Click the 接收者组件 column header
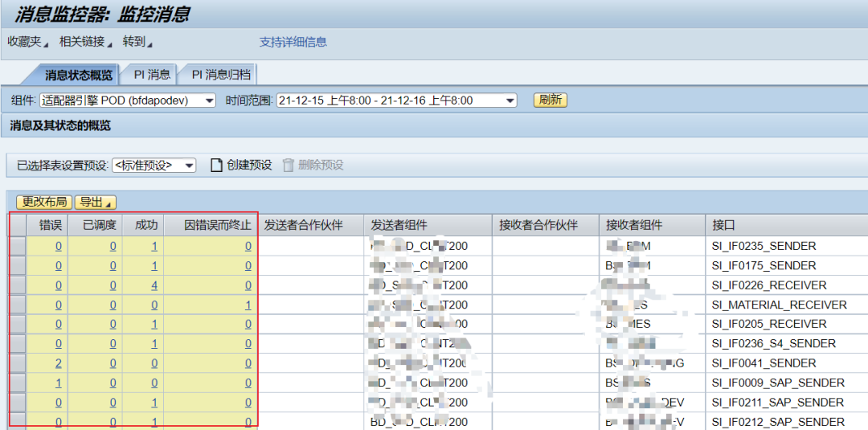868x430 pixels. point(652,225)
